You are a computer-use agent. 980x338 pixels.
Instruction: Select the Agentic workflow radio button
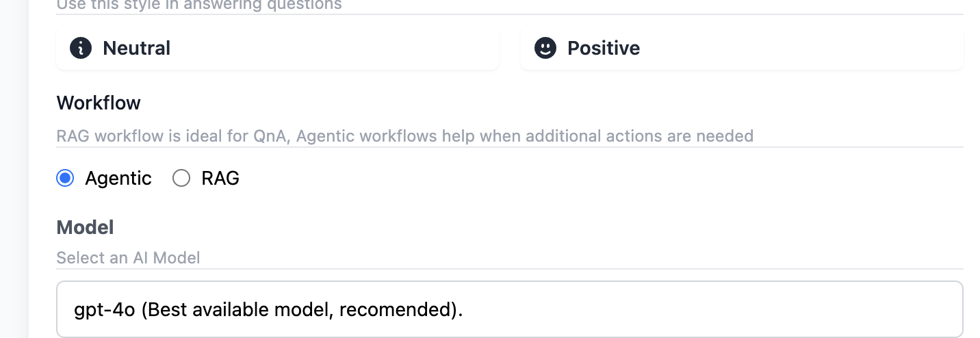point(65,179)
